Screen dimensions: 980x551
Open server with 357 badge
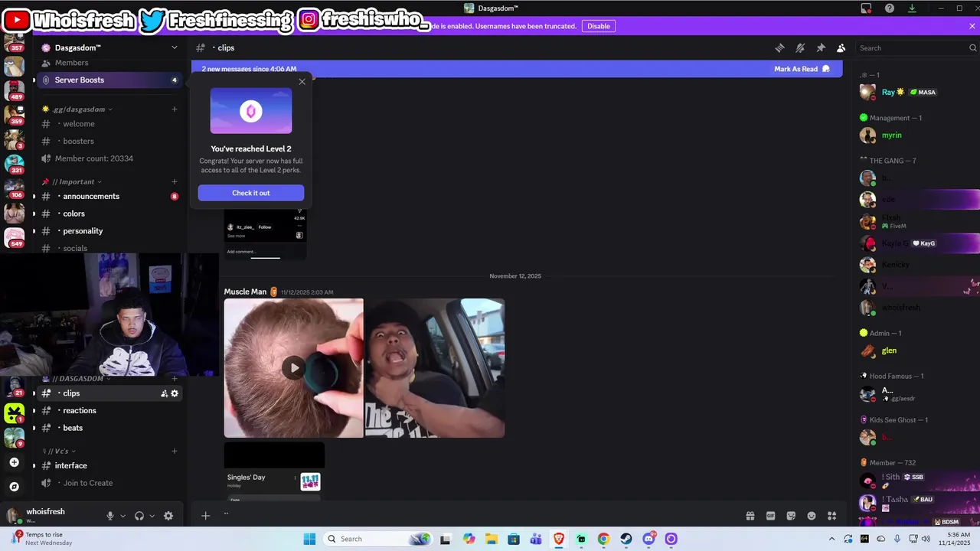point(15,43)
